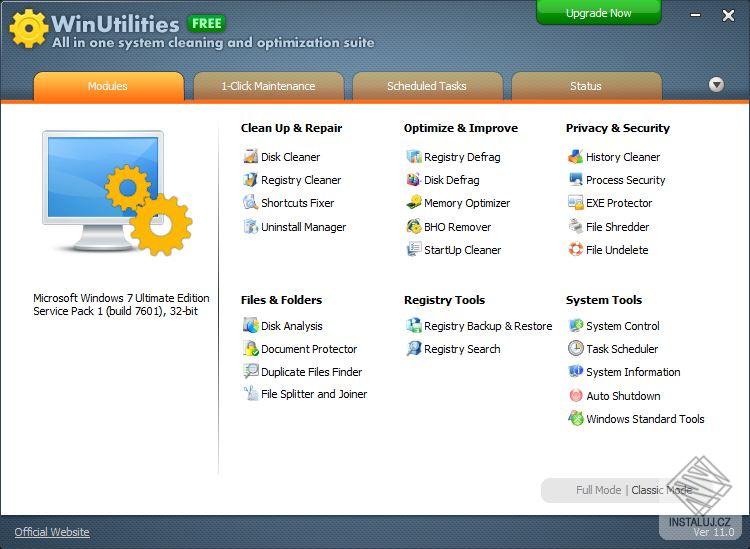
Task: Click the Registry Backup & Restore icon
Action: [x=414, y=326]
